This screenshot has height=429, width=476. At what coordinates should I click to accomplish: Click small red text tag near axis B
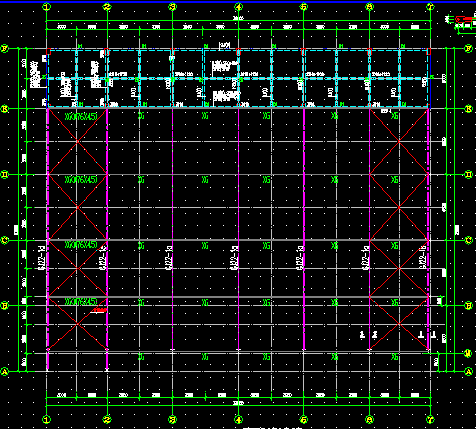tap(99, 311)
